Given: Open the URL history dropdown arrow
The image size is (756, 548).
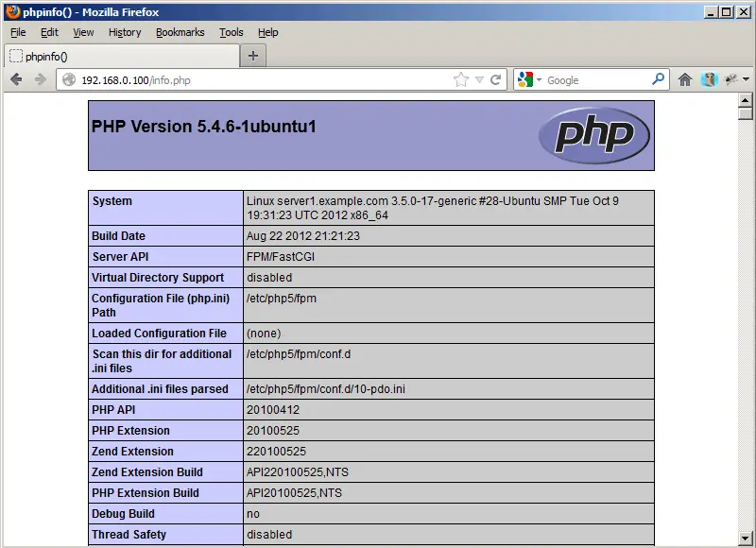Looking at the screenshot, I should click(x=479, y=80).
